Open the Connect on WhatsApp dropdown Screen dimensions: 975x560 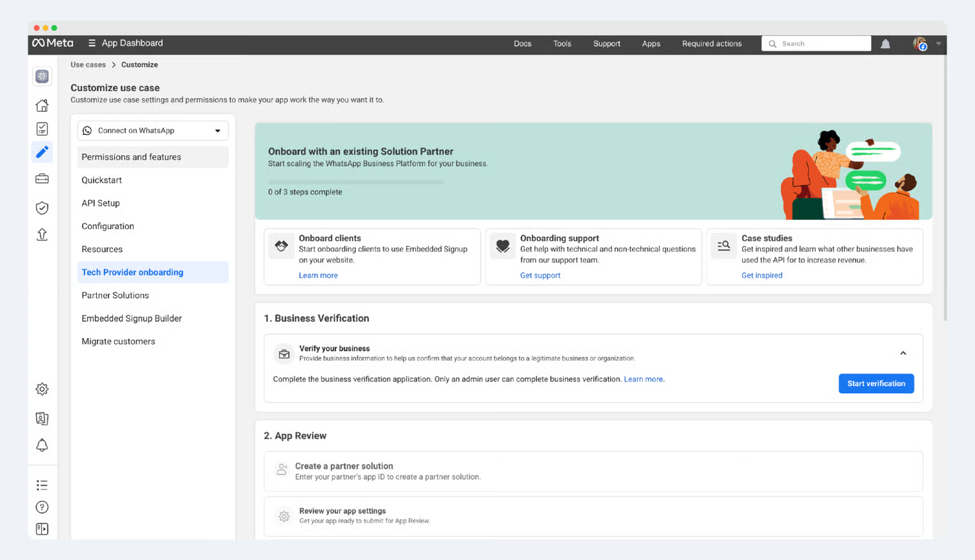click(153, 131)
